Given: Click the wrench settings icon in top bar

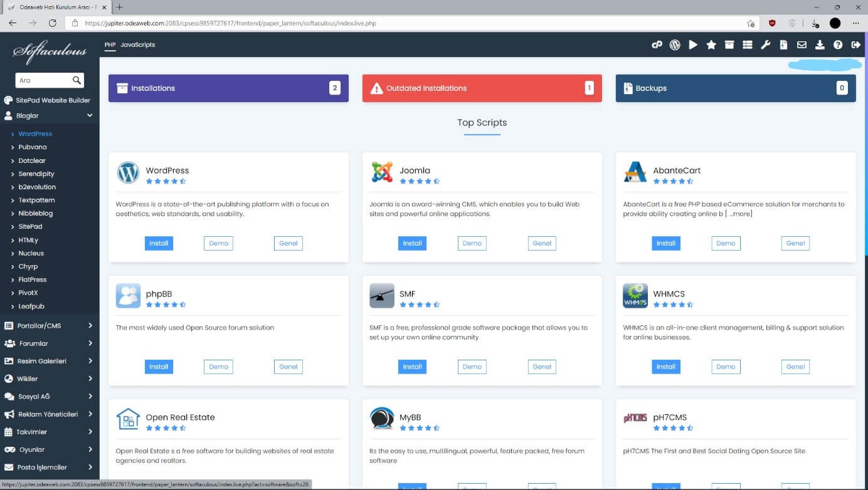Looking at the screenshot, I should (x=765, y=44).
